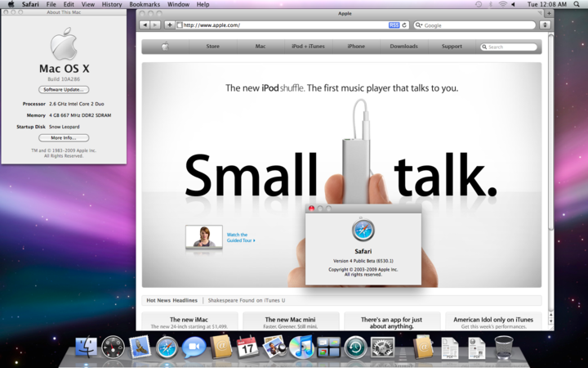Open a new tab with the plus button
The height and width of the screenshot is (368, 588).
549,13
